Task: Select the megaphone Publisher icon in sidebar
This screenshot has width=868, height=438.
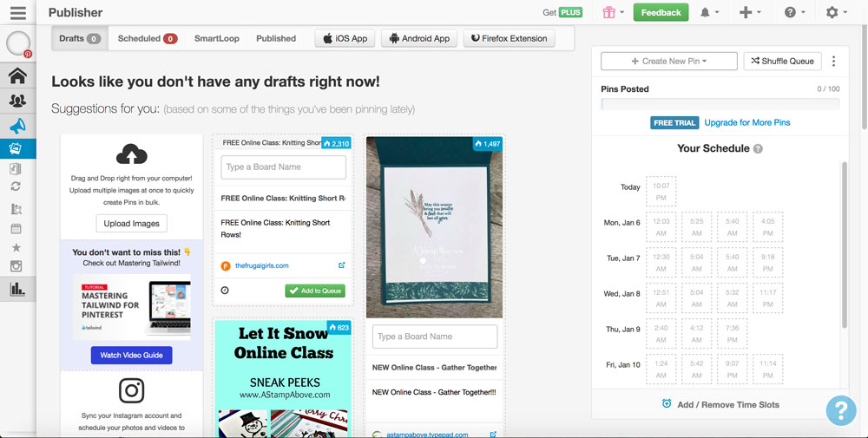Action: [x=17, y=126]
